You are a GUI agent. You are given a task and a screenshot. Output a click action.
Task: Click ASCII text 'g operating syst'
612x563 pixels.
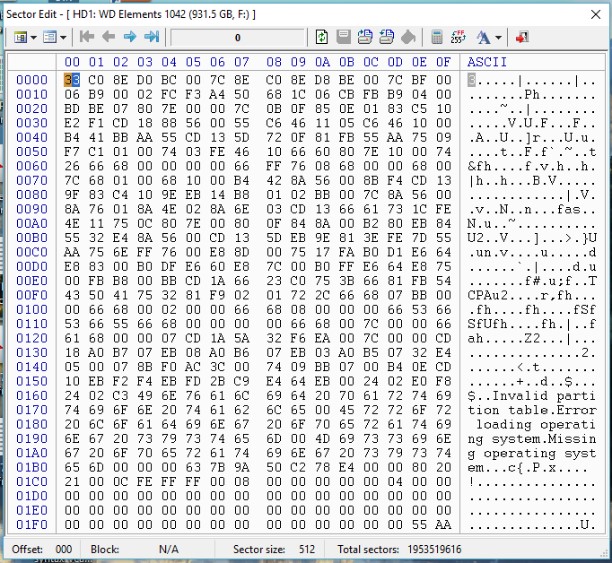pos(532,453)
